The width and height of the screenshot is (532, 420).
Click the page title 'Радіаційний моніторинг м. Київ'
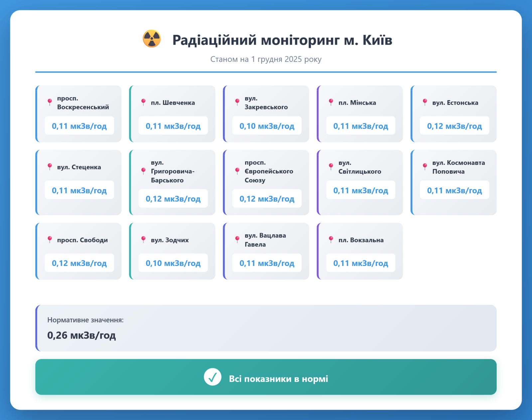coord(282,40)
